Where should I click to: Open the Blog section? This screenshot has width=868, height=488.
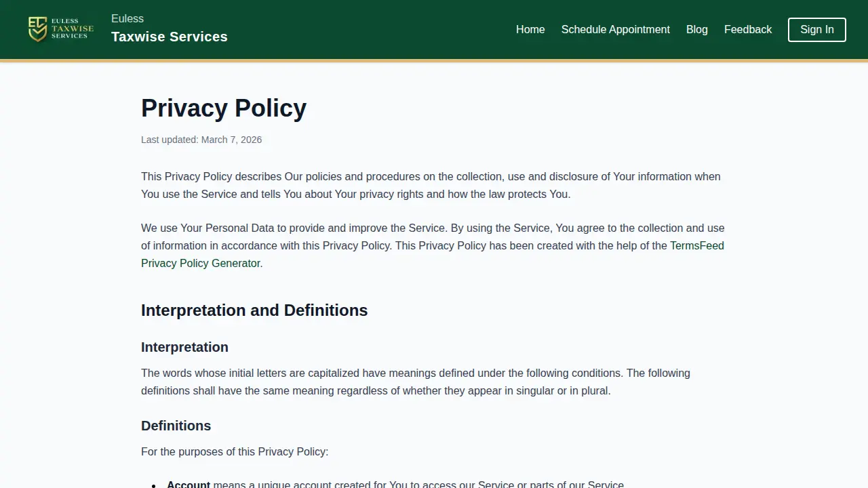point(697,30)
